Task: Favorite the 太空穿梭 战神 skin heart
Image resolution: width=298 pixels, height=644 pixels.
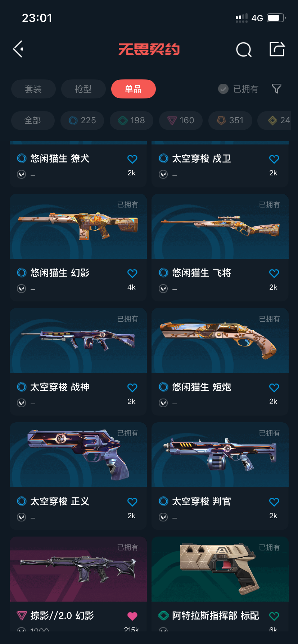Action: pos(132,388)
